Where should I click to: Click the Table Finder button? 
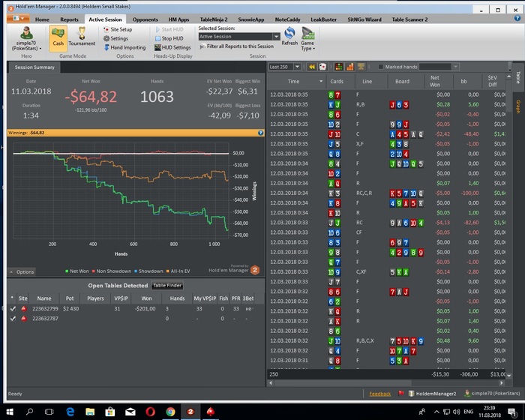click(167, 286)
